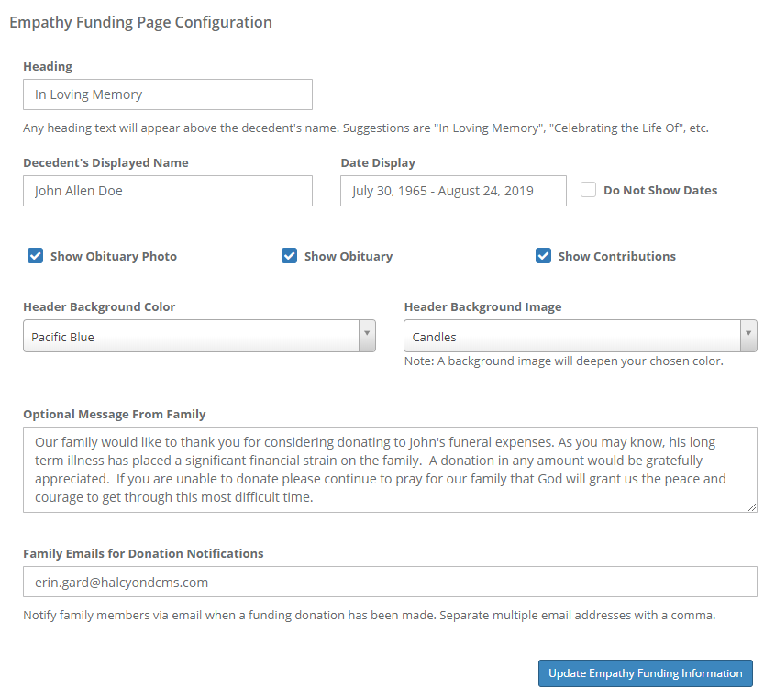Open the Header Background Color dropdown arrow

(x=366, y=336)
